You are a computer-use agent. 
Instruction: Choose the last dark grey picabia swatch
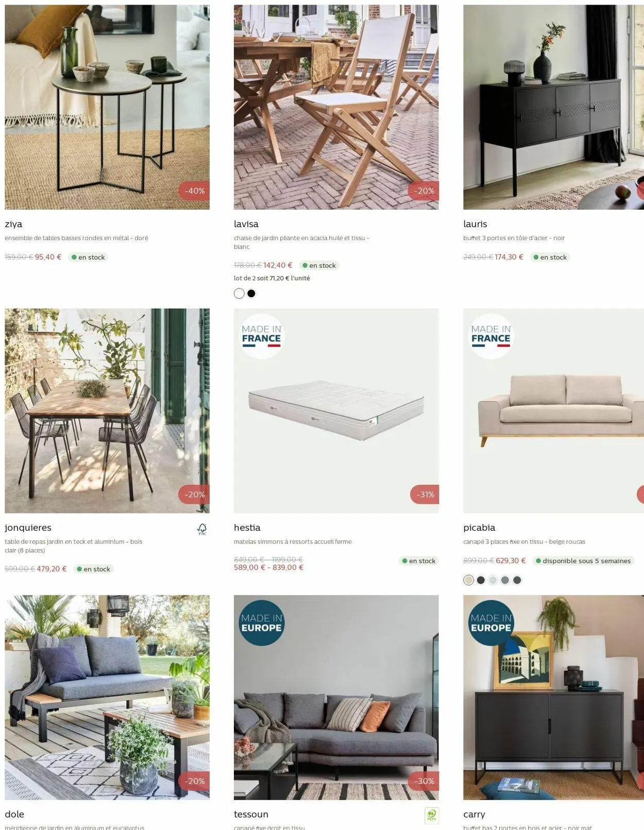pyautogui.click(x=517, y=580)
